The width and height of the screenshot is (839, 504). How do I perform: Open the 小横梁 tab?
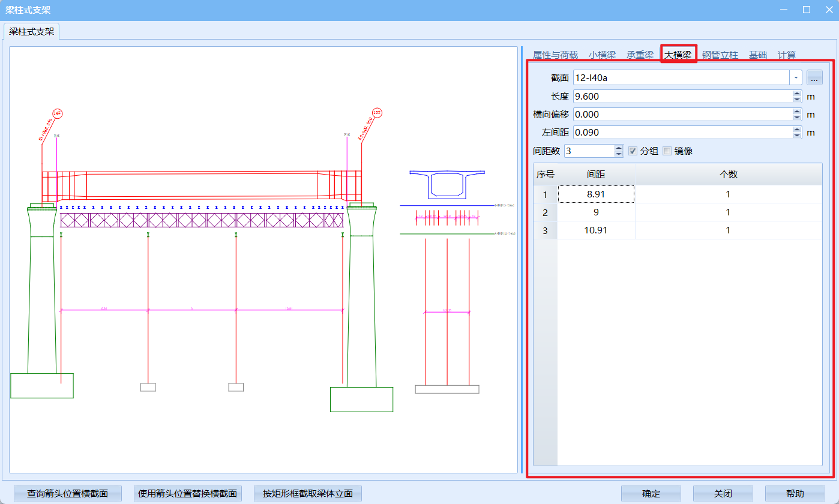coord(602,55)
